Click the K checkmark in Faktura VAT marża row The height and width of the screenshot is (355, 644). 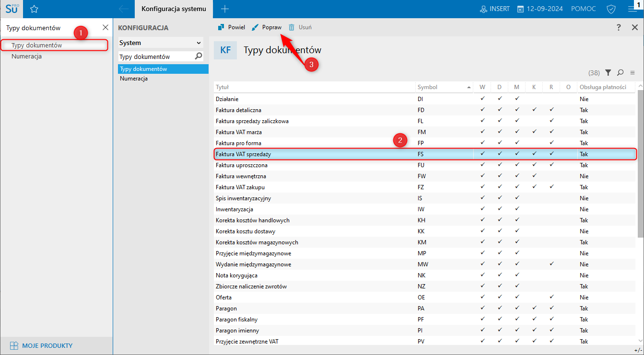534,132
